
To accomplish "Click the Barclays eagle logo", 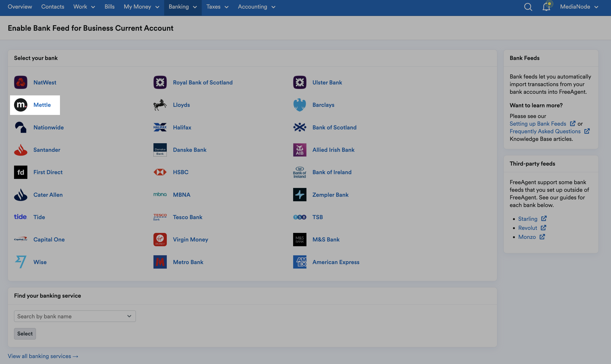I will (300, 105).
